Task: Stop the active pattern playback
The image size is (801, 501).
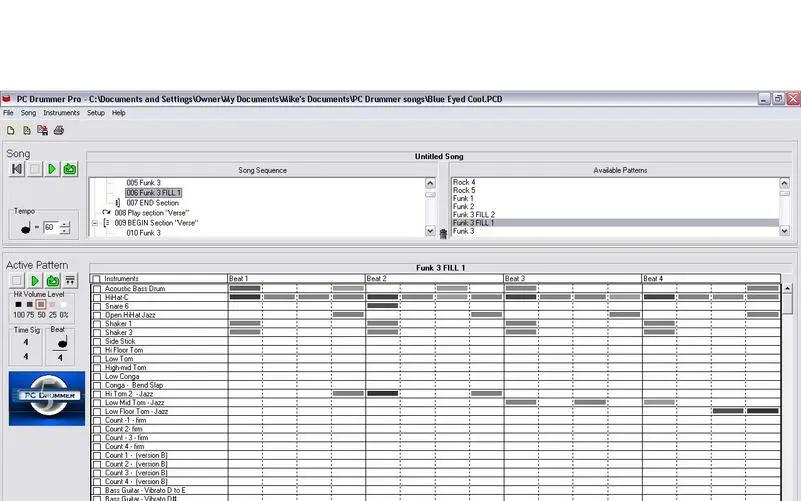Action: click(x=17, y=280)
